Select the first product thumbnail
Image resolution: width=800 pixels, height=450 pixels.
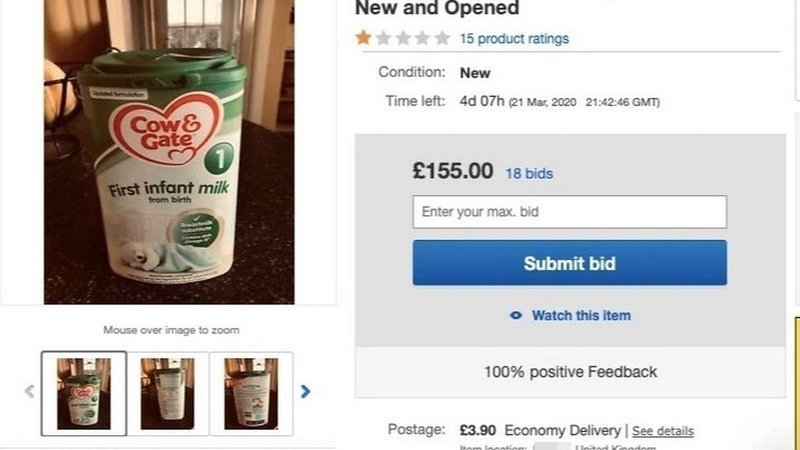(84, 393)
